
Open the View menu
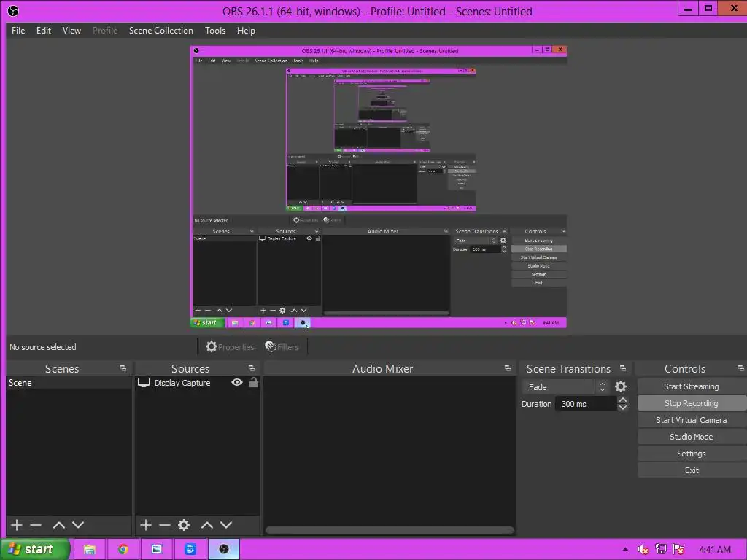(x=71, y=31)
